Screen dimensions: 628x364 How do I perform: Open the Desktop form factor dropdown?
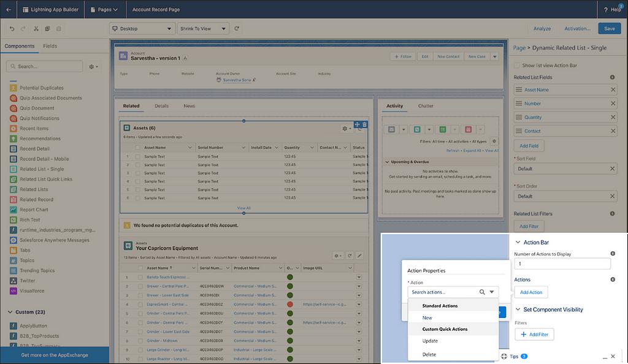[x=142, y=29]
